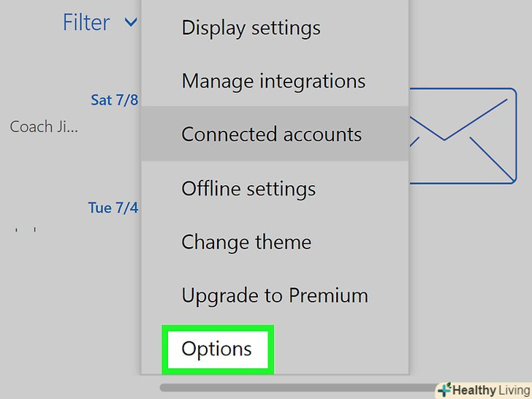
Task: Click the Healthy Living green cross logo
Action: tap(444, 389)
